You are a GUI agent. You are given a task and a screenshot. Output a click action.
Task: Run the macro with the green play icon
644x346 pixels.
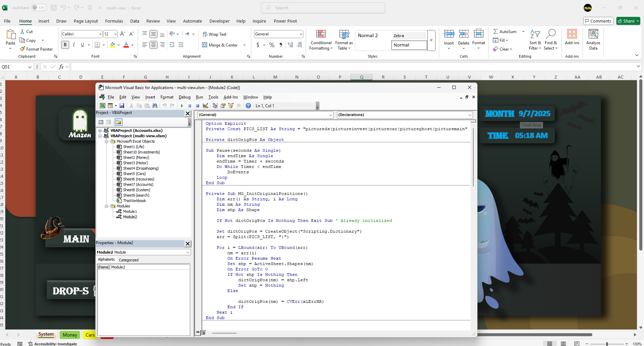click(x=182, y=106)
